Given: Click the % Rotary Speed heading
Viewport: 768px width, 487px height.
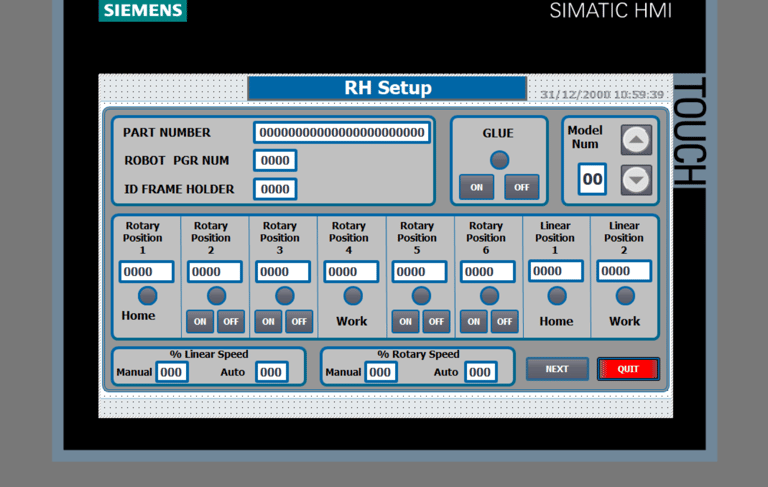Looking at the screenshot, I should (418, 354).
